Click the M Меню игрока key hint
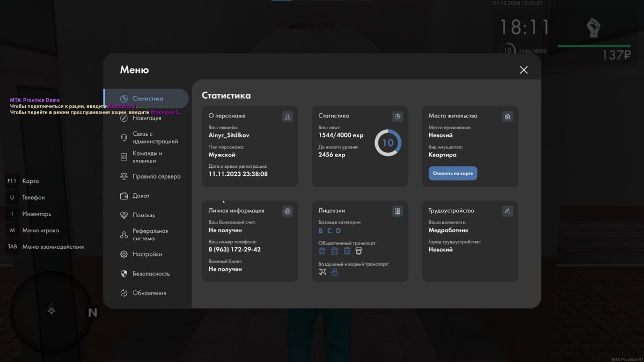The height and width of the screenshot is (362, 644). point(33,231)
